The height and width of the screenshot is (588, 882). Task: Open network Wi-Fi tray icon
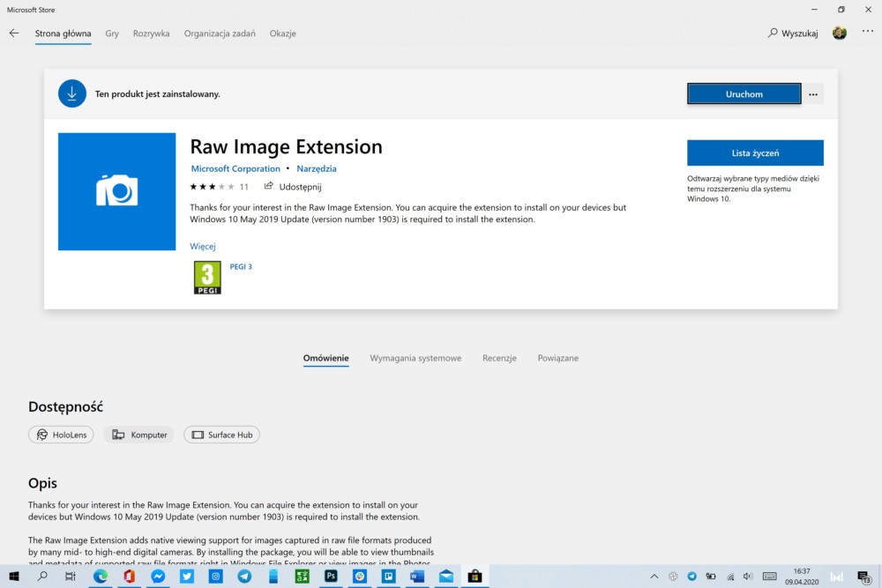[730, 577]
